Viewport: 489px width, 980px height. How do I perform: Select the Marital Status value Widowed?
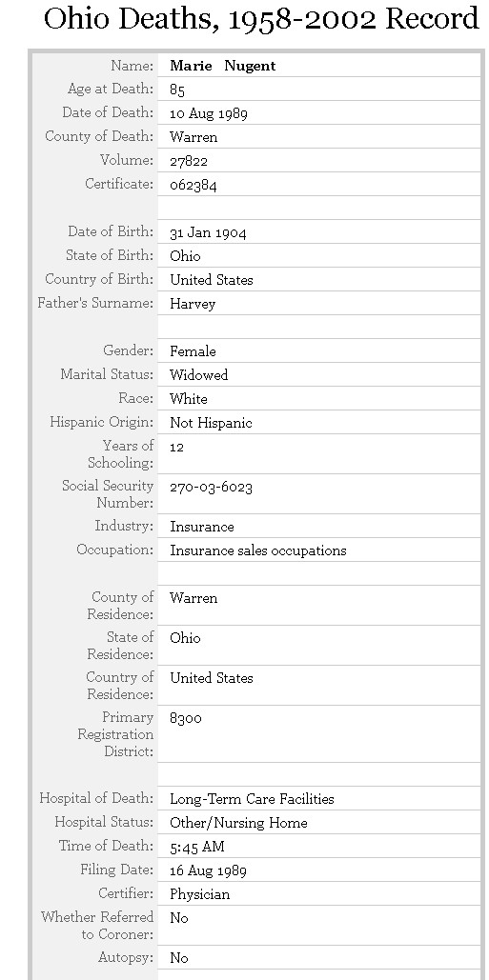[x=199, y=375]
